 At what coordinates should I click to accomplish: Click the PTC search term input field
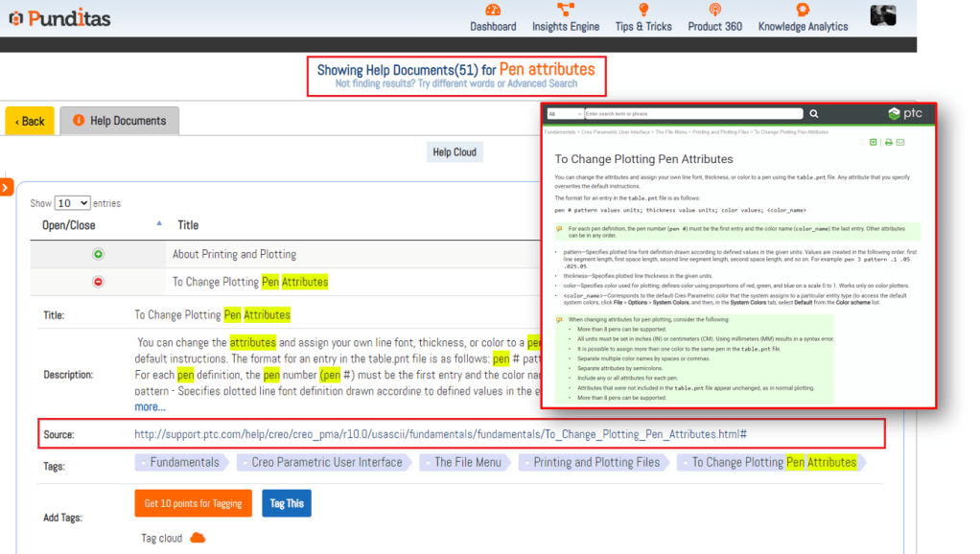693,113
